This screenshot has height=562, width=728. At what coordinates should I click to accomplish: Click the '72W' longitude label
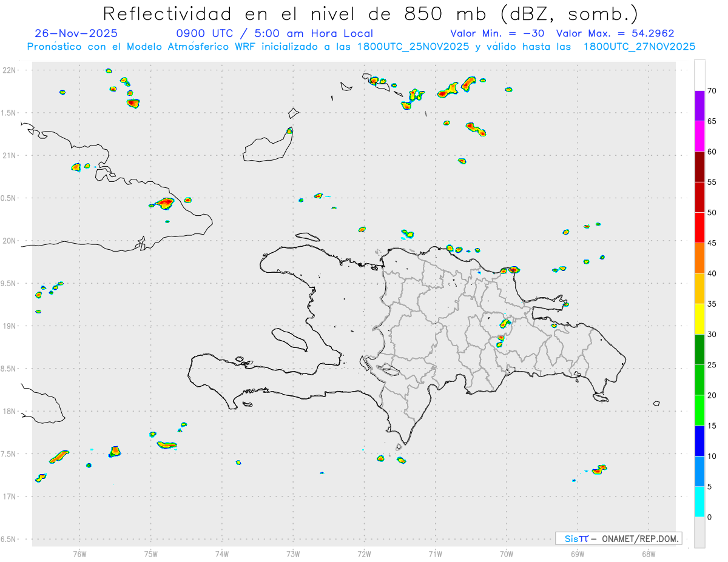click(364, 554)
